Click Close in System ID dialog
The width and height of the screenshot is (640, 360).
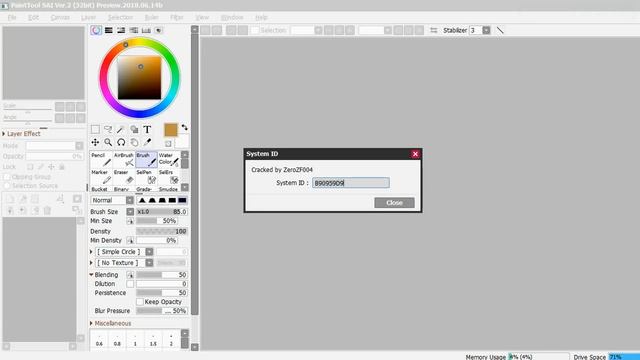tap(394, 202)
